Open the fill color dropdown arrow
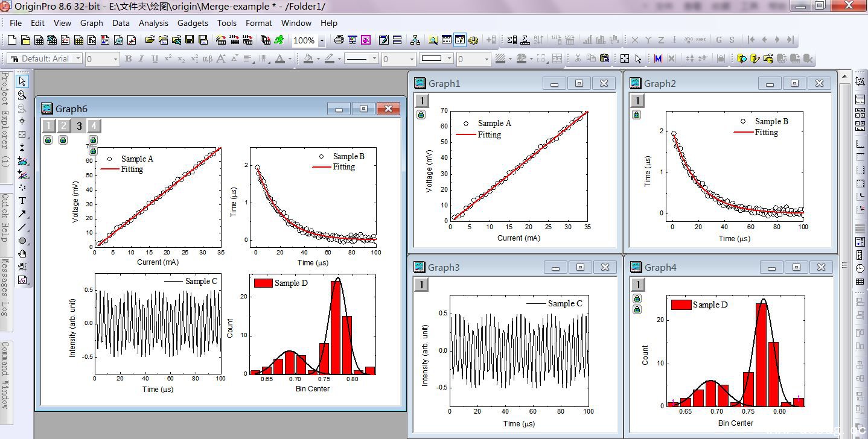Screen dimensions: 868x439 (x=318, y=58)
